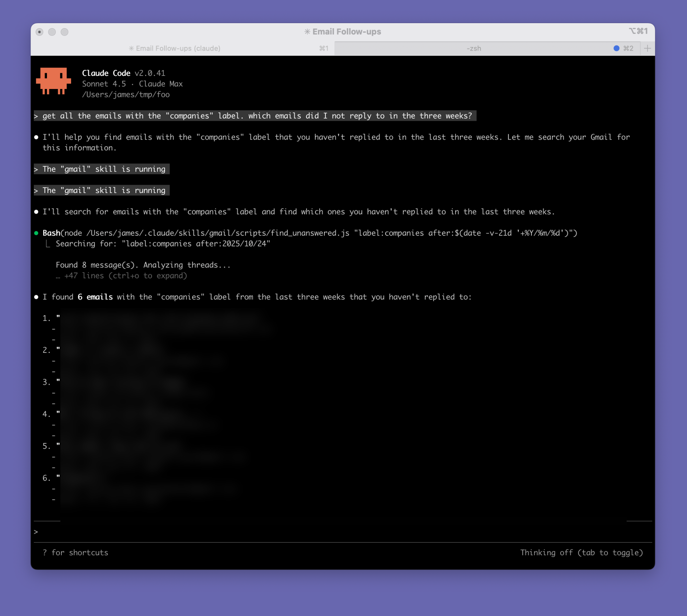The image size is (687, 616).
Task: Click the asterisk icon in the window title
Action: click(307, 32)
